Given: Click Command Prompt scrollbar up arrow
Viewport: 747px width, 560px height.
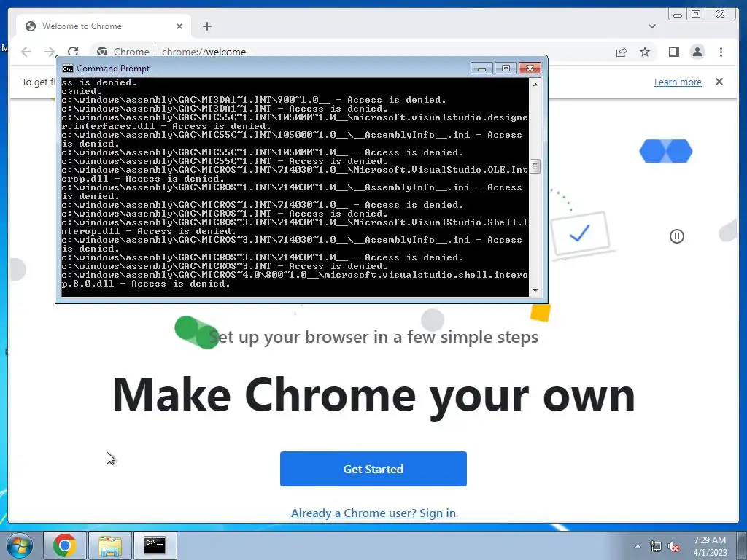Looking at the screenshot, I should click(x=535, y=85).
